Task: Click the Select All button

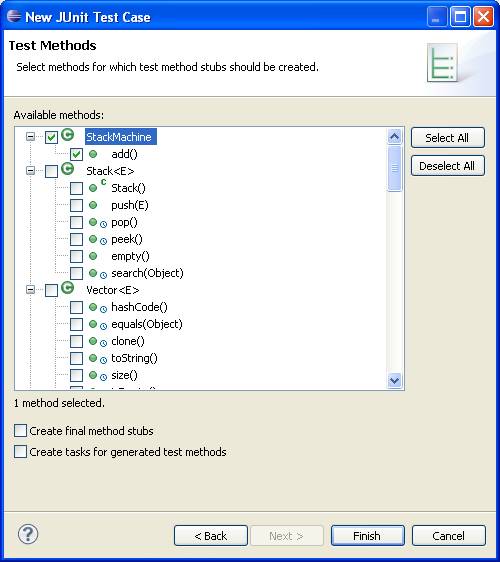Action: (x=448, y=138)
